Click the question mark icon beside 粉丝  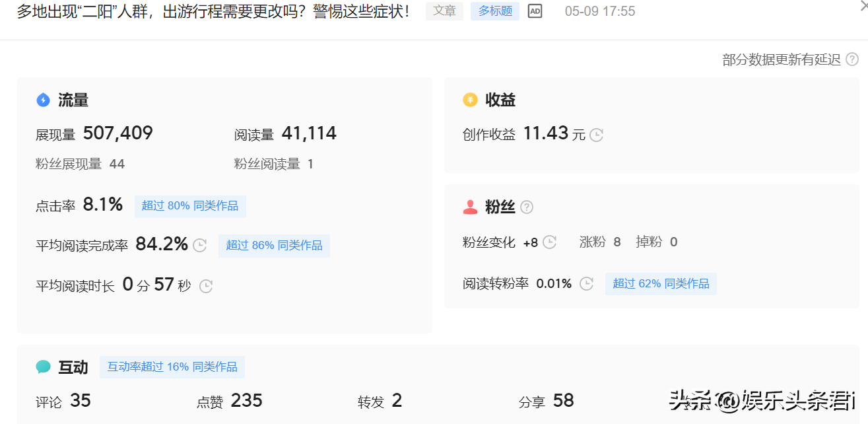[526, 207]
